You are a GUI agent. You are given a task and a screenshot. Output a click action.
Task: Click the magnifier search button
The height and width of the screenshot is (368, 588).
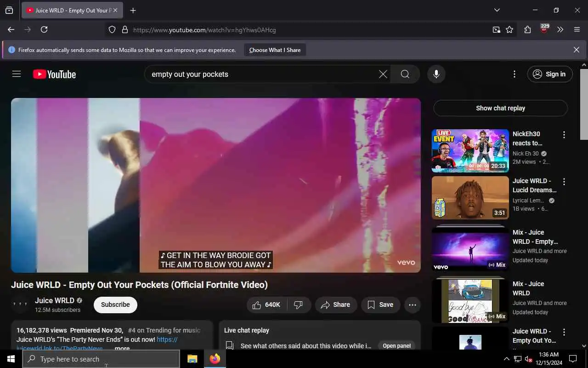pos(405,74)
